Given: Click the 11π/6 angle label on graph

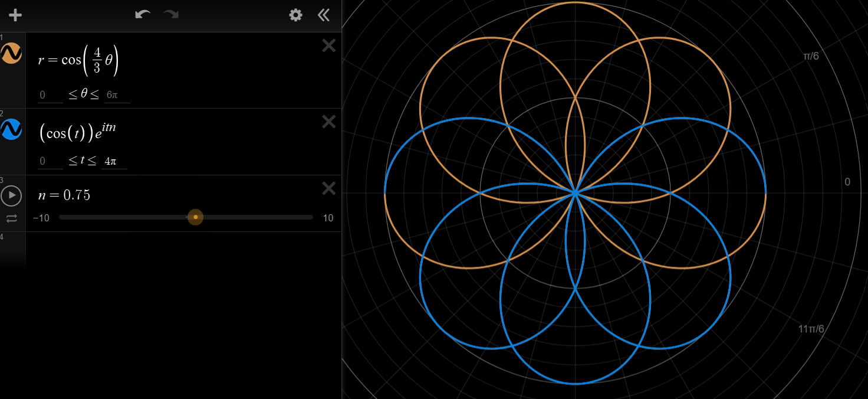Looking at the screenshot, I should (x=811, y=329).
